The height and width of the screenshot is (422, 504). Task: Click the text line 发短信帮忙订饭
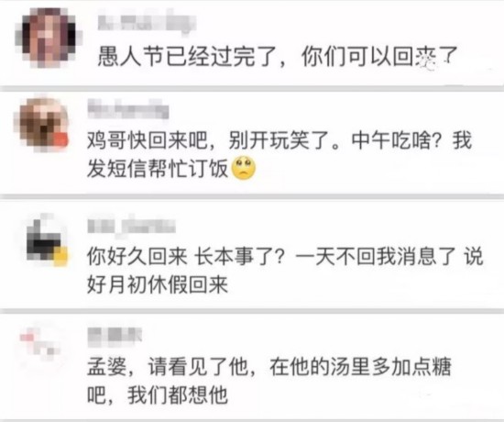click(158, 169)
